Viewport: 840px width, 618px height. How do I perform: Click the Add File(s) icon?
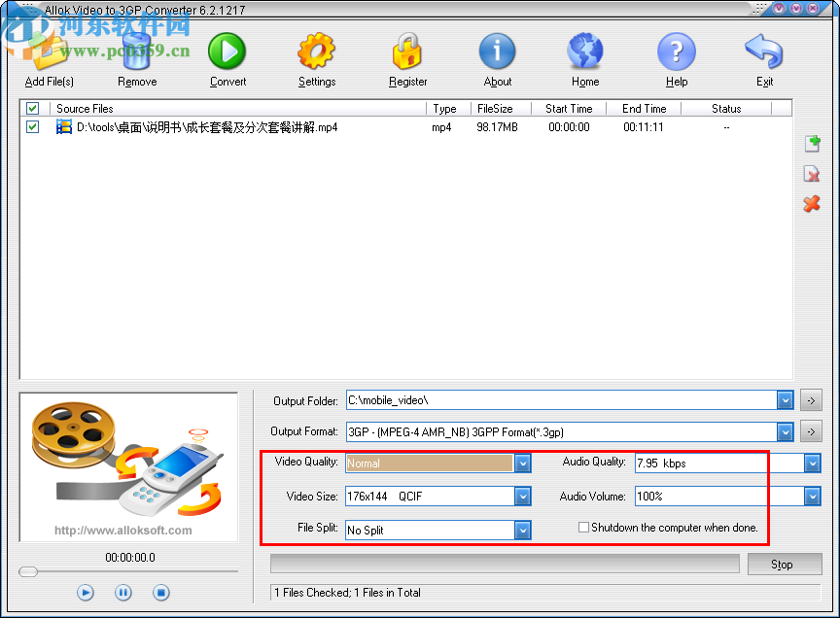tap(48, 53)
